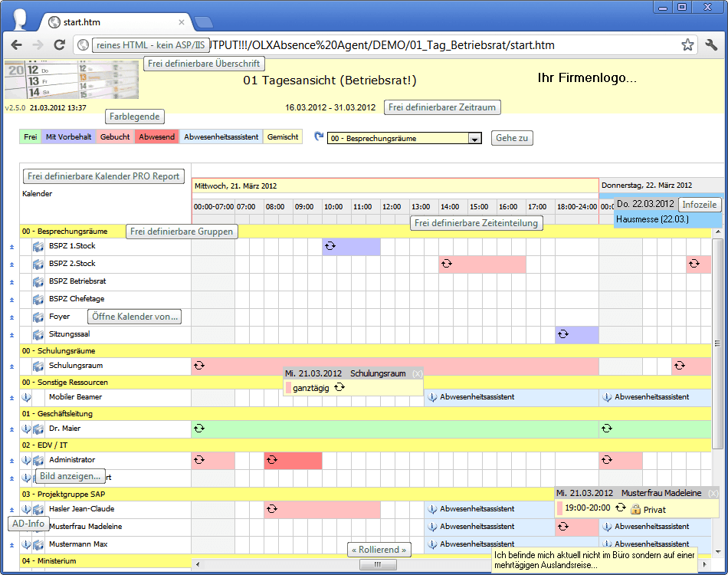The image size is (728, 575).
Task: Click Abwesenheitsassistent link in Mobiler Beamer row
Action: click(x=476, y=397)
